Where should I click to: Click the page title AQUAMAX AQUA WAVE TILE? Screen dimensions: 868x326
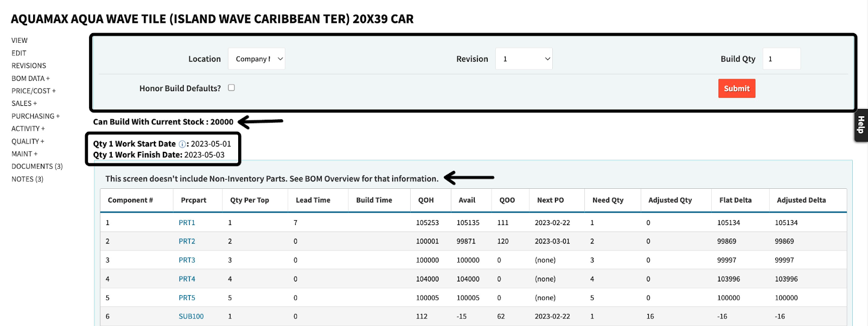coord(212,19)
